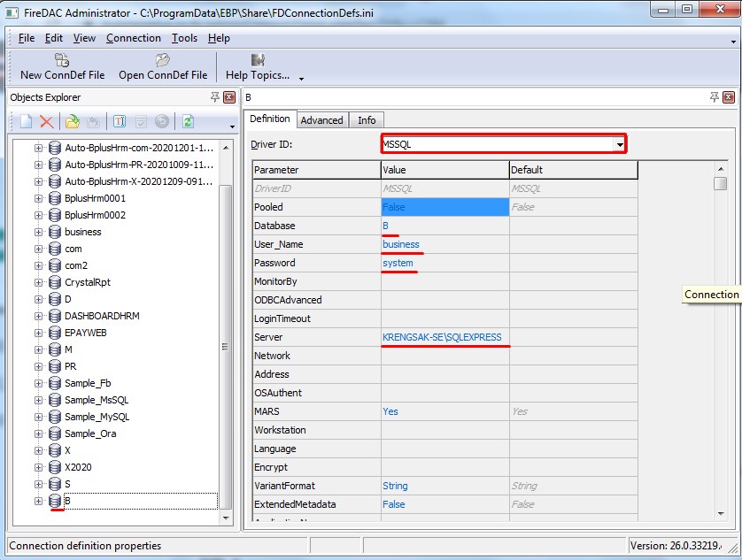
Task: Click the grayed close connection icon
Action: click(x=93, y=121)
